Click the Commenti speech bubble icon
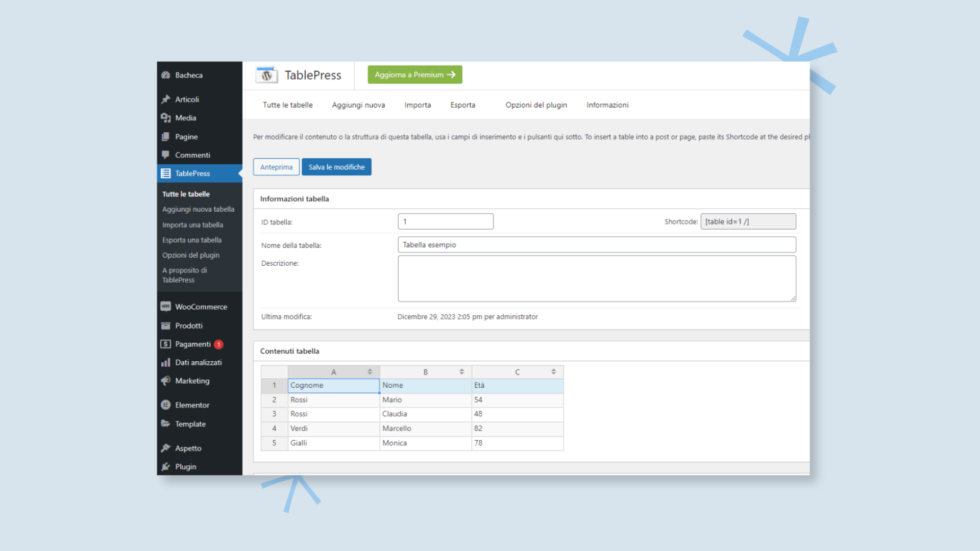The height and width of the screenshot is (551, 980). 166,155
